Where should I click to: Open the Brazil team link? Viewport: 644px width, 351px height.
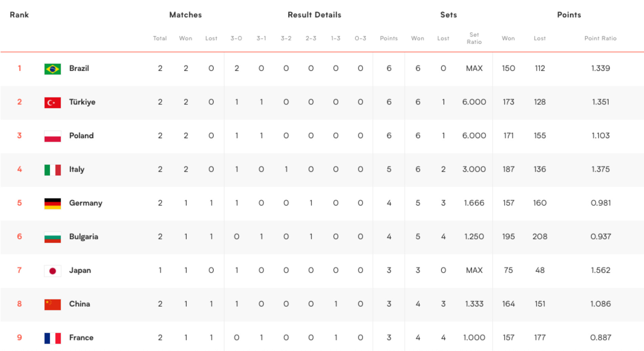pos(79,68)
